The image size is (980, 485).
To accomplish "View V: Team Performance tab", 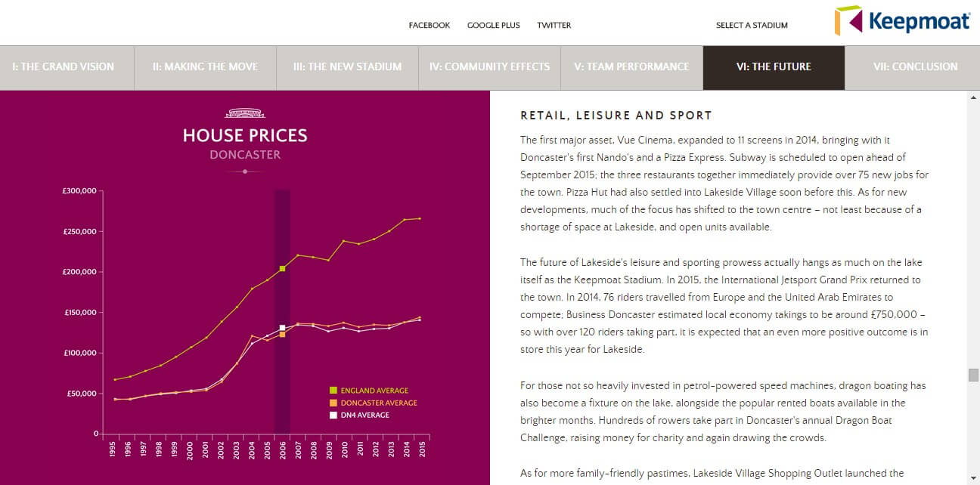I will click(x=631, y=66).
